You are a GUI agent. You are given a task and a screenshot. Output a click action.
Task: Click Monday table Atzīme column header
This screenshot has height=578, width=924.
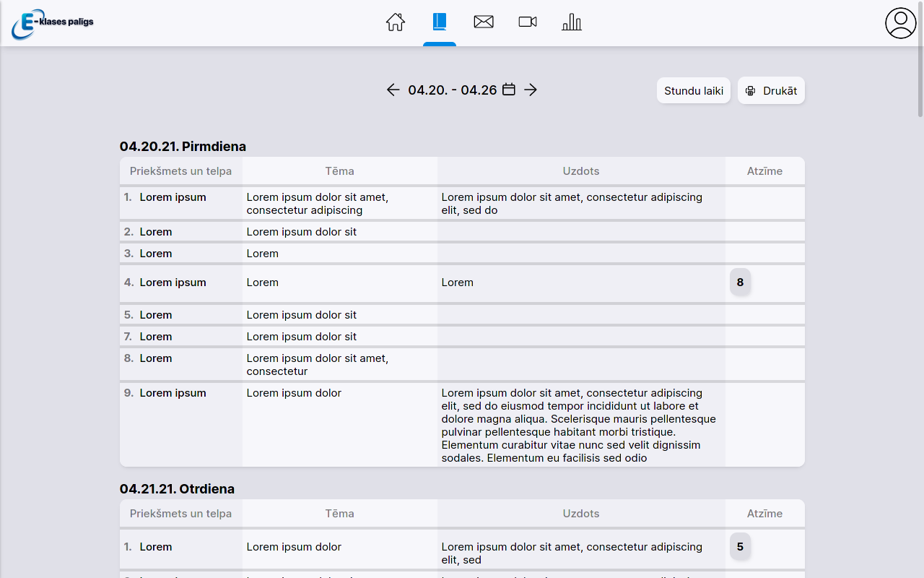[x=765, y=171]
